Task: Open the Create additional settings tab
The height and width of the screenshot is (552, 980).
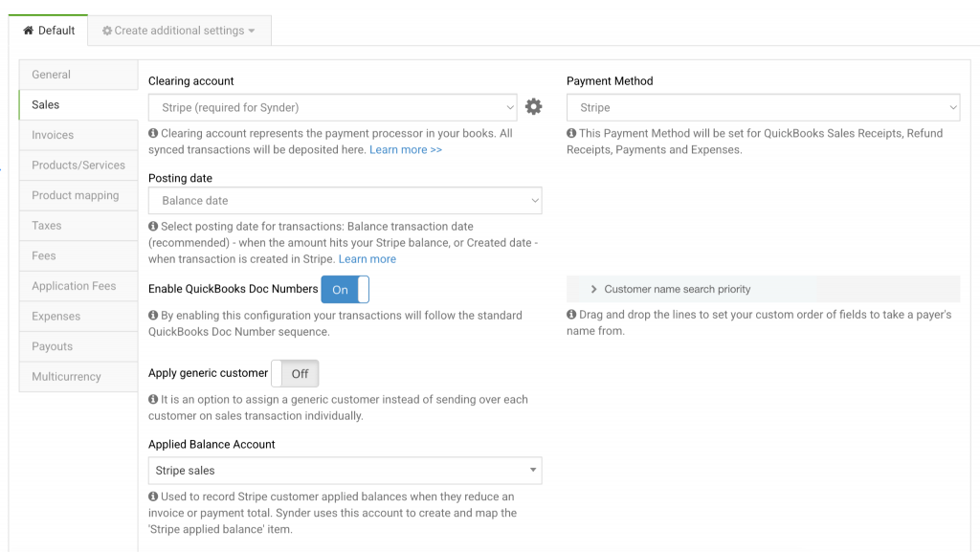Action: coord(179,31)
